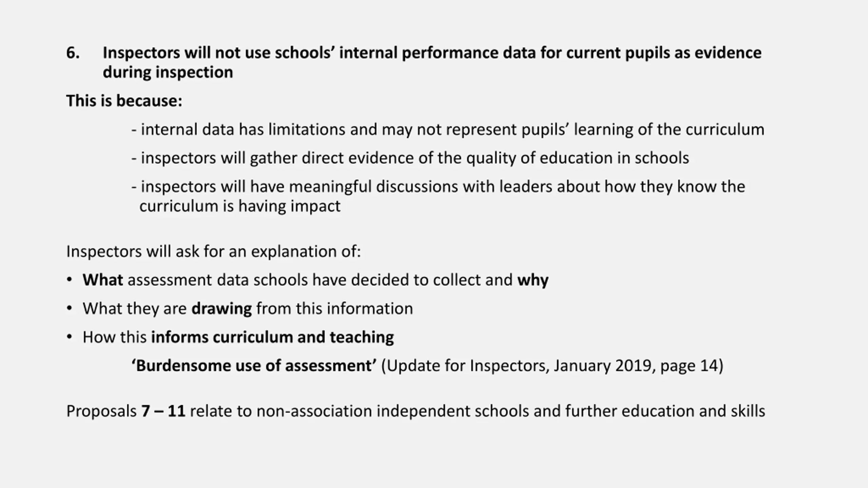Image resolution: width=868 pixels, height=488 pixels.
Task: Click the 'during inspection' heading line
Action: tap(168, 73)
